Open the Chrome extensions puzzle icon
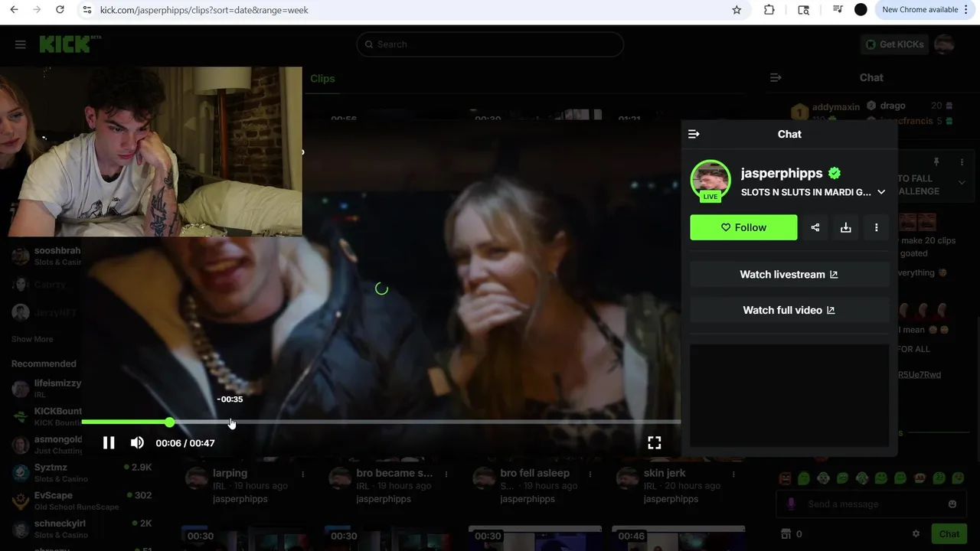This screenshot has width=980, height=551. click(x=769, y=10)
